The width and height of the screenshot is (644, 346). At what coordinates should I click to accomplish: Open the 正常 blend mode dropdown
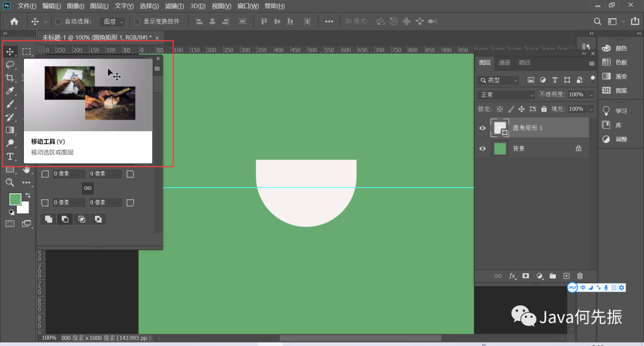507,95
